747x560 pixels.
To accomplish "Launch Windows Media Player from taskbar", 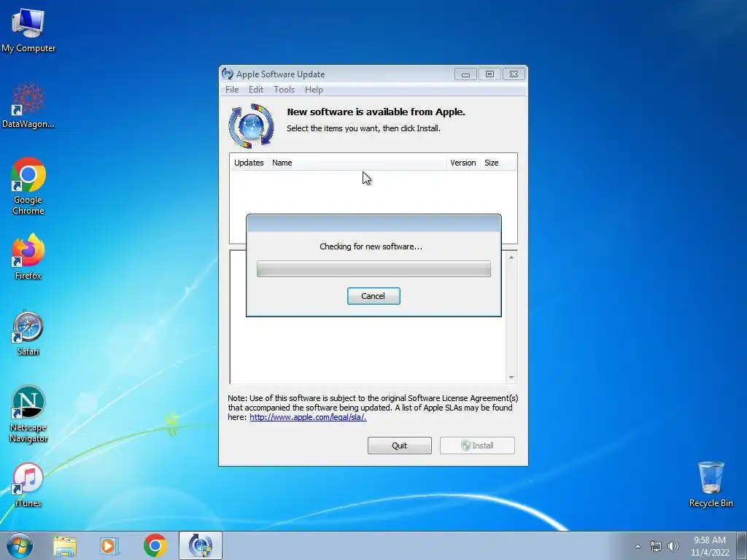I will tap(109, 545).
